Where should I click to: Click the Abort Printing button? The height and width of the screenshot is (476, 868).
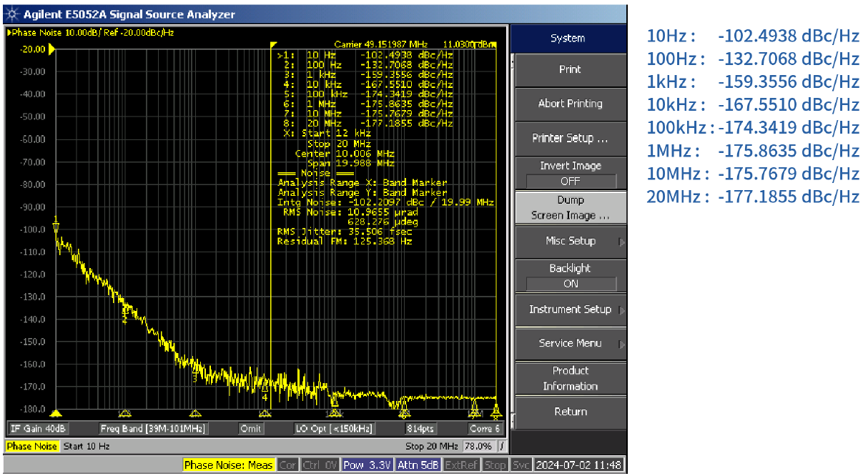pos(570,104)
